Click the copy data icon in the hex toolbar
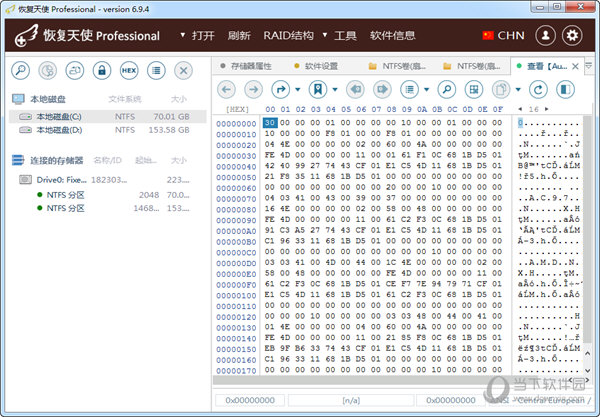Screen dimensions: 600x417 click(501, 90)
